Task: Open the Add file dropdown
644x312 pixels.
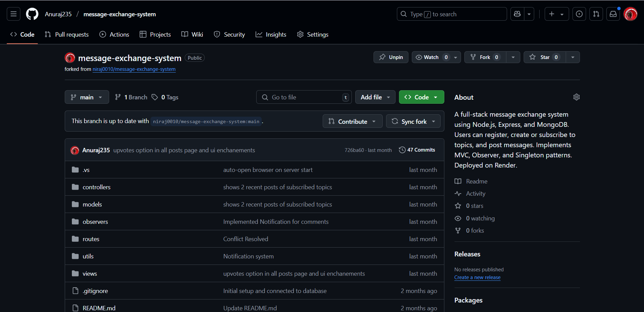Action: click(375, 97)
